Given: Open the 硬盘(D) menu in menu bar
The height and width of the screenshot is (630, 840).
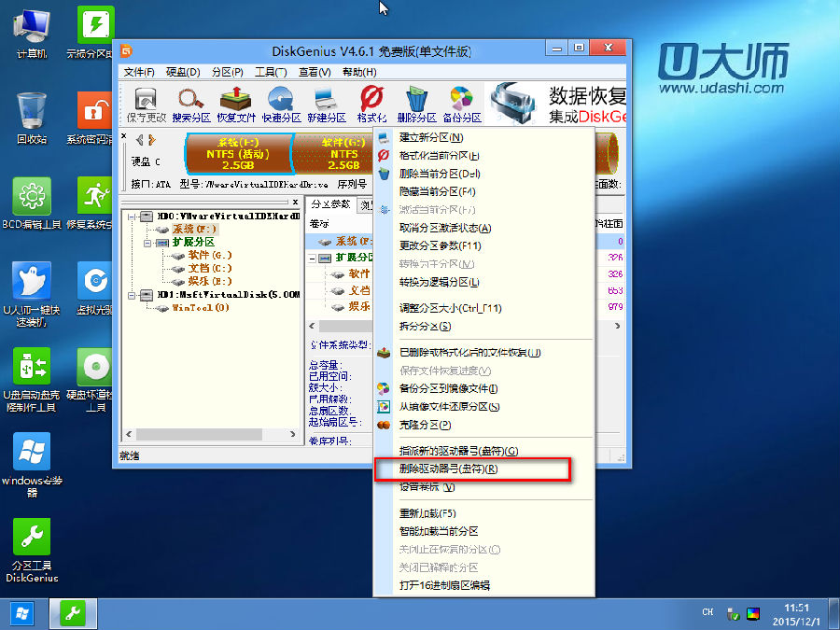Looking at the screenshot, I should 183,72.
